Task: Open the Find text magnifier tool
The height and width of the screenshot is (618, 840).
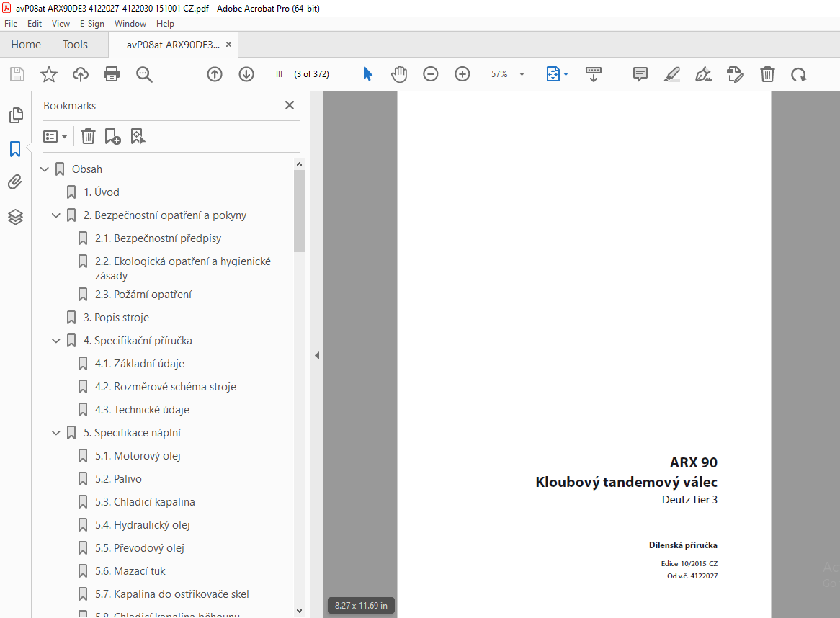Action: 144,74
